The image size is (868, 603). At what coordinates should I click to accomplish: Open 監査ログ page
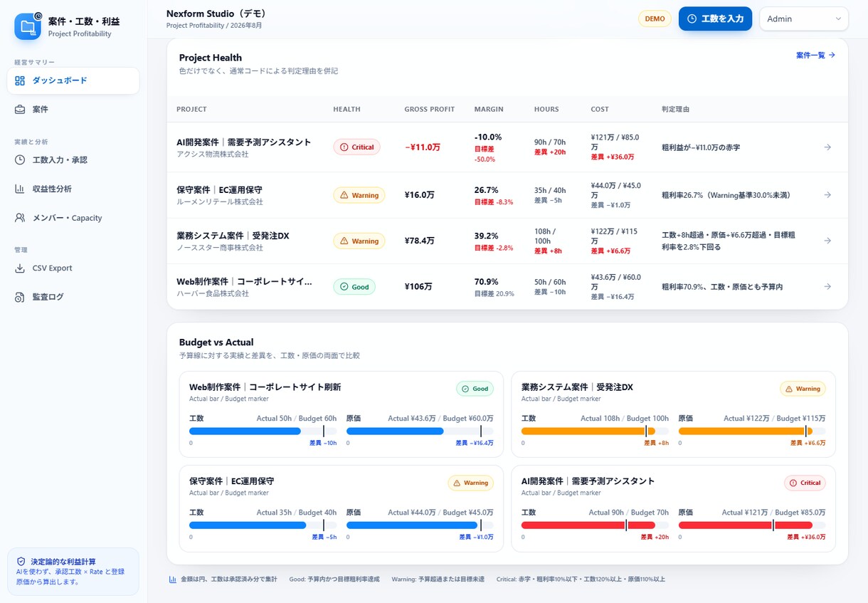click(x=73, y=297)
